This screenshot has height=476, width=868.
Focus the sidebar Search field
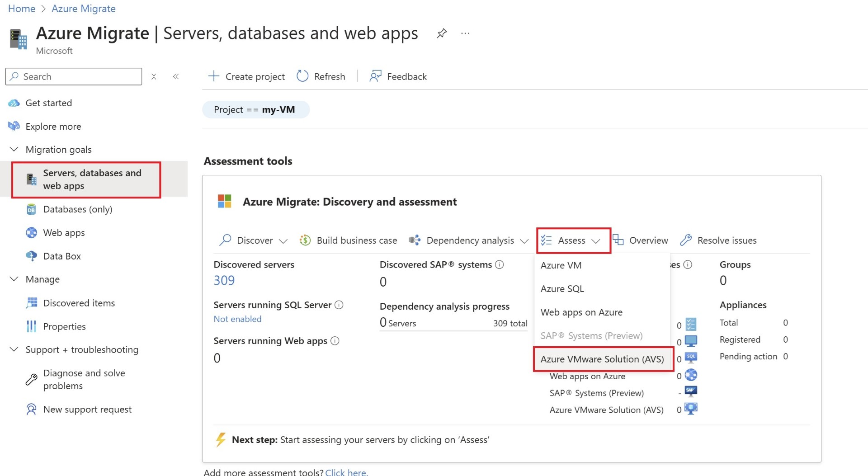tap(74, 76)
